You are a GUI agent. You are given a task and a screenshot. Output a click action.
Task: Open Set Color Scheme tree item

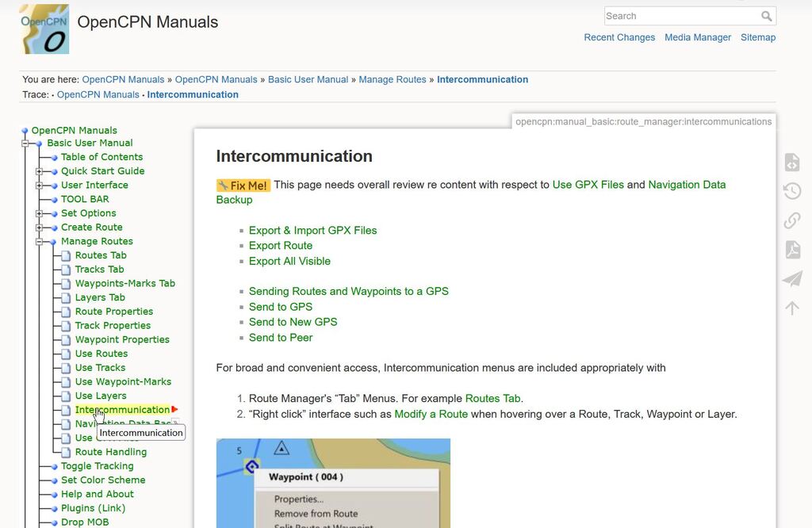tap(103, 480)
